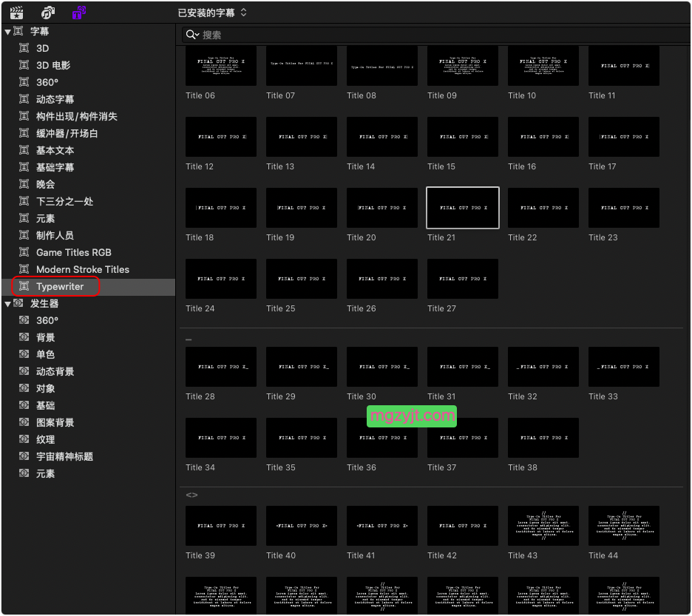Select the Title 23 thumbnail

point(623,208)
